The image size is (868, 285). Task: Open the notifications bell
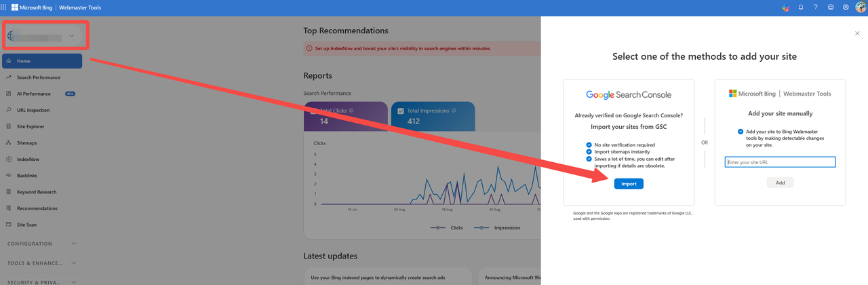[801, 7]
